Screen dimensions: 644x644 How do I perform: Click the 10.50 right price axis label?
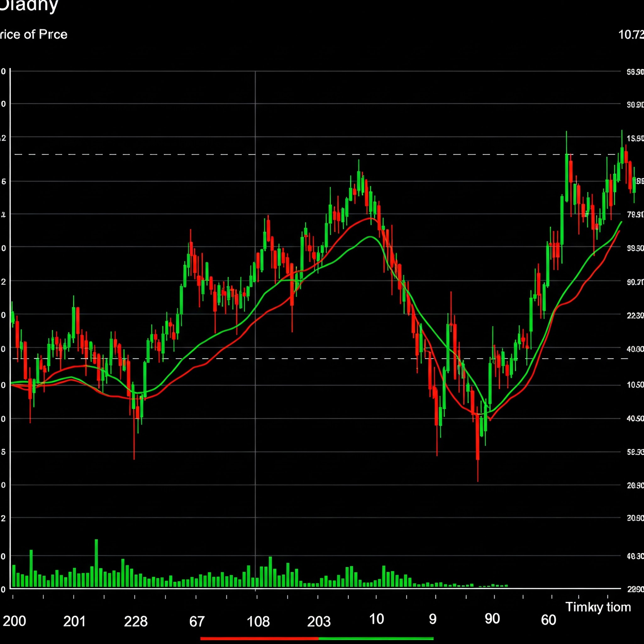[x=635, y=385]
